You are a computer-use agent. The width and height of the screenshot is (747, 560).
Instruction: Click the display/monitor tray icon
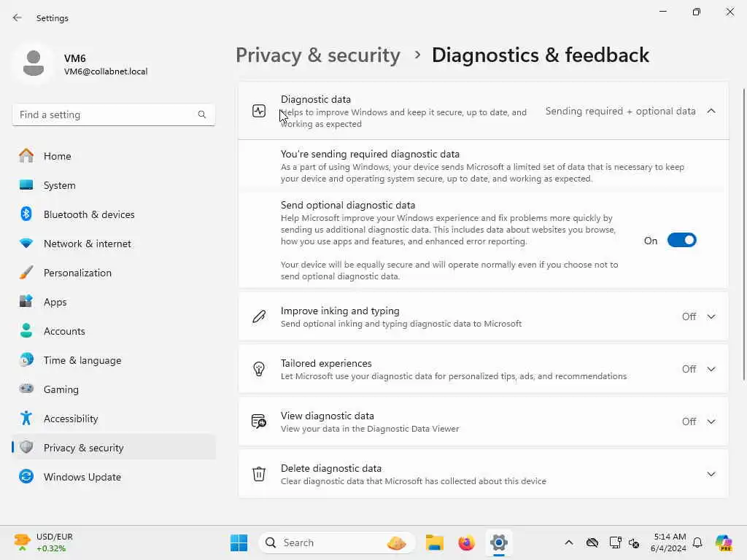tap(615, 542)
